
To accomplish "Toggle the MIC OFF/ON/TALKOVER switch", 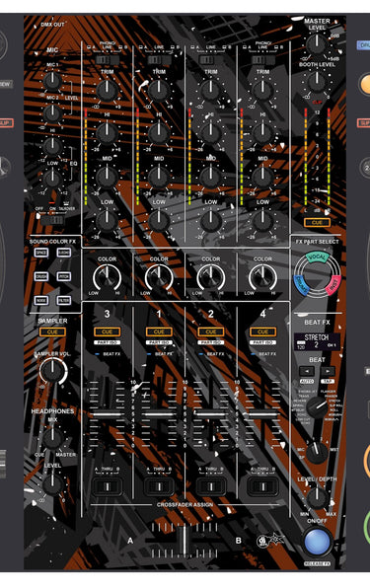I will (x=52, y=220).
